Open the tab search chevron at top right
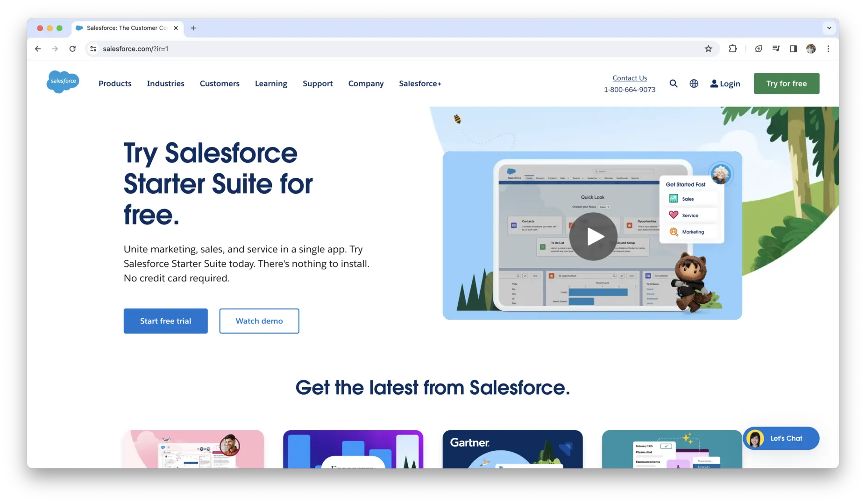Screen dimensions: 866x504 pyautogui.click(x=829, y=28)
